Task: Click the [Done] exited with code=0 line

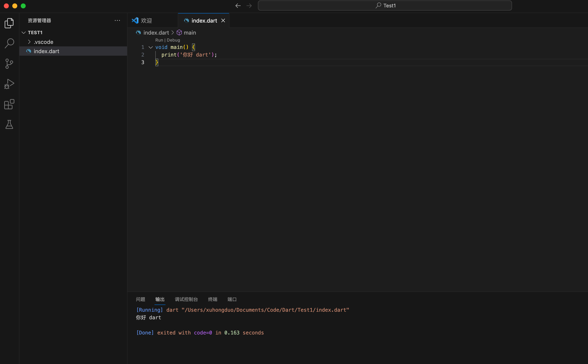Action: pyautogui.click(x=200, y=332)
